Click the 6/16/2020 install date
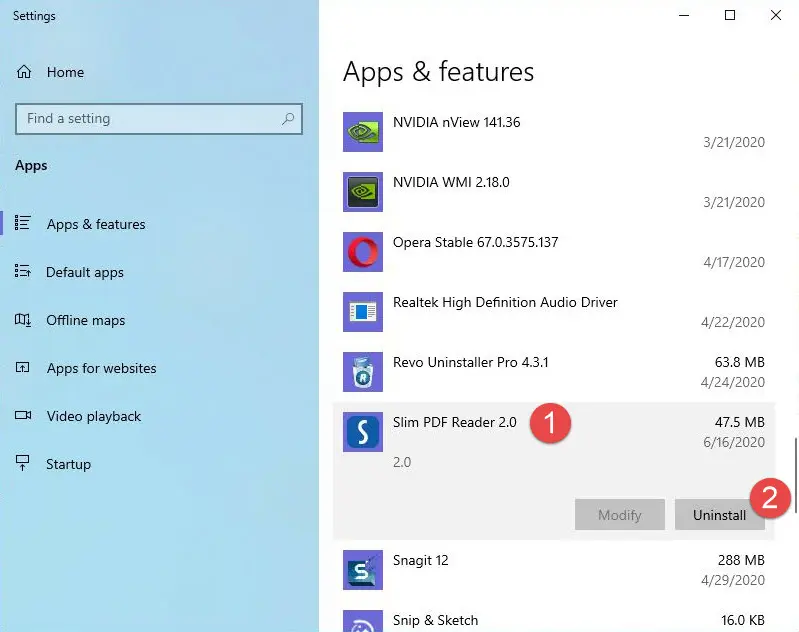This screenshot has width=799, height=632. click(734, 442)
